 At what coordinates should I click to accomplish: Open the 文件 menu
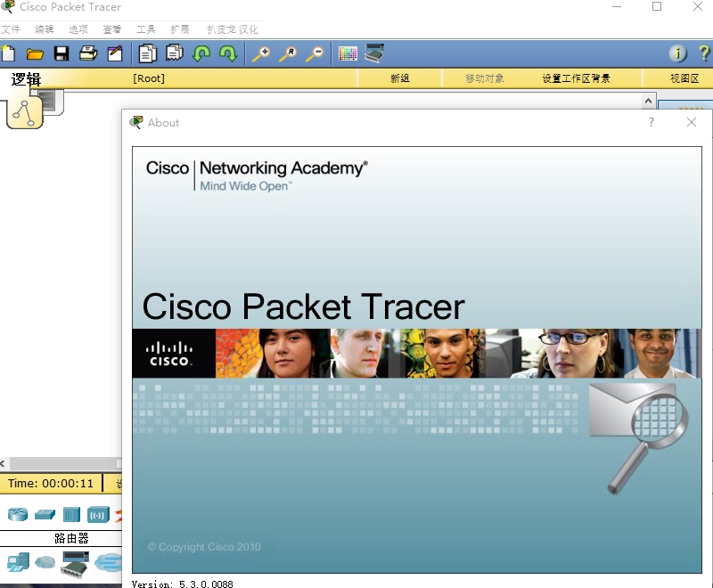[11, 29]
